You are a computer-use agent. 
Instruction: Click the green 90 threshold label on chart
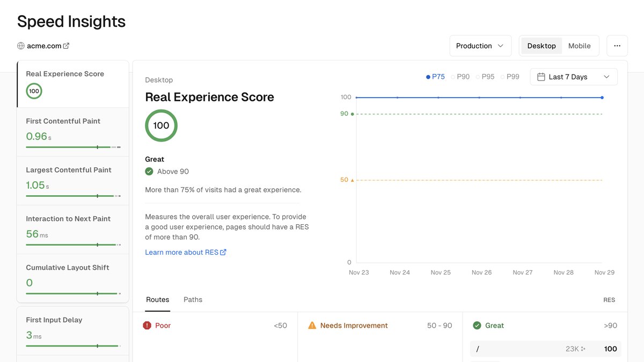[x=344, y=114]
